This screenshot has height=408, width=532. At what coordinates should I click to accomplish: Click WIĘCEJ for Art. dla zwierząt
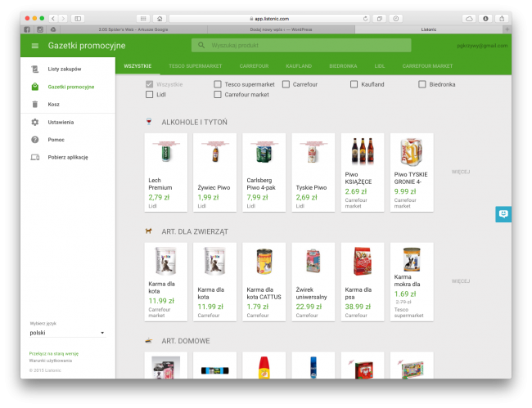461,281
